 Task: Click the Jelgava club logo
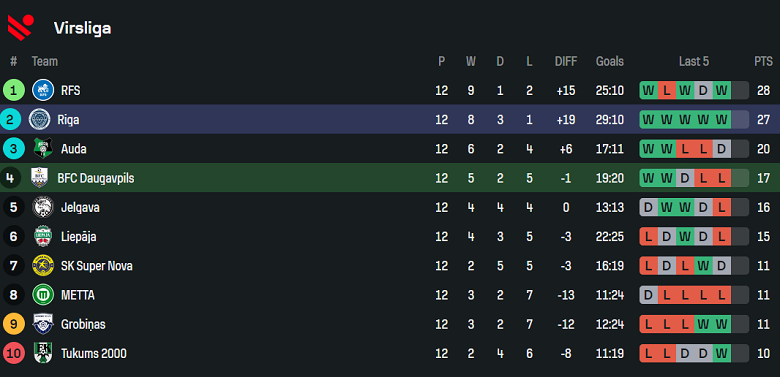pyautogui.click(x=43, y=207)
